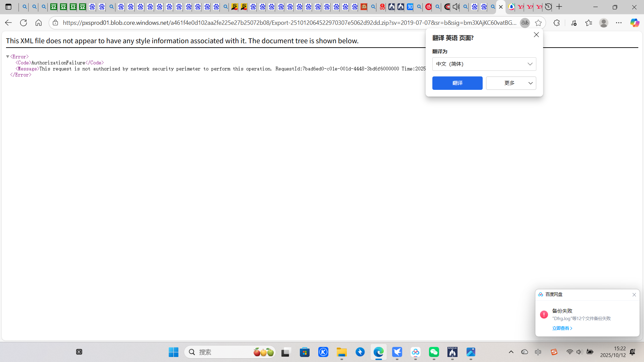The image size is (644, 362).
Task: Collapse the Error XML node triangle
Action: click(x=8, y=57)
